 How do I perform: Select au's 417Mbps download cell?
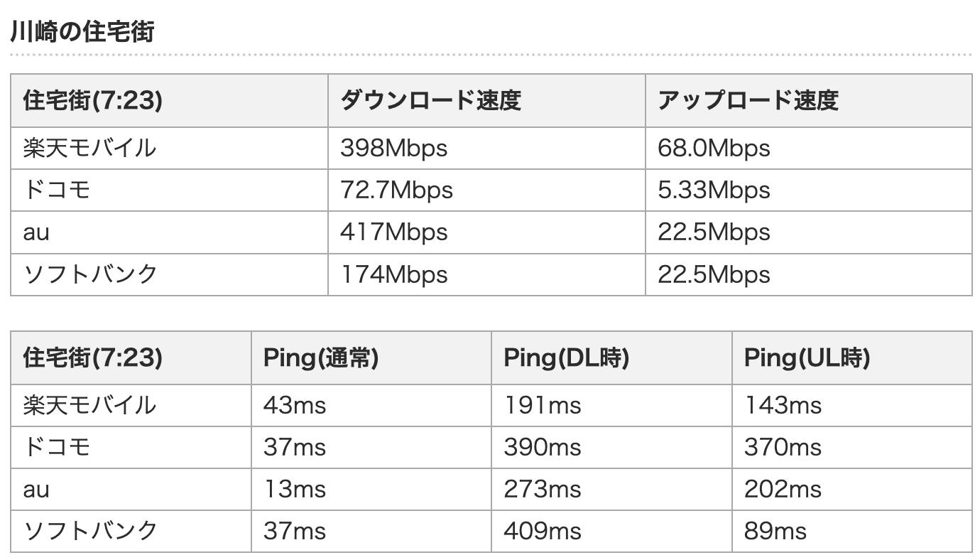(393, 232)
